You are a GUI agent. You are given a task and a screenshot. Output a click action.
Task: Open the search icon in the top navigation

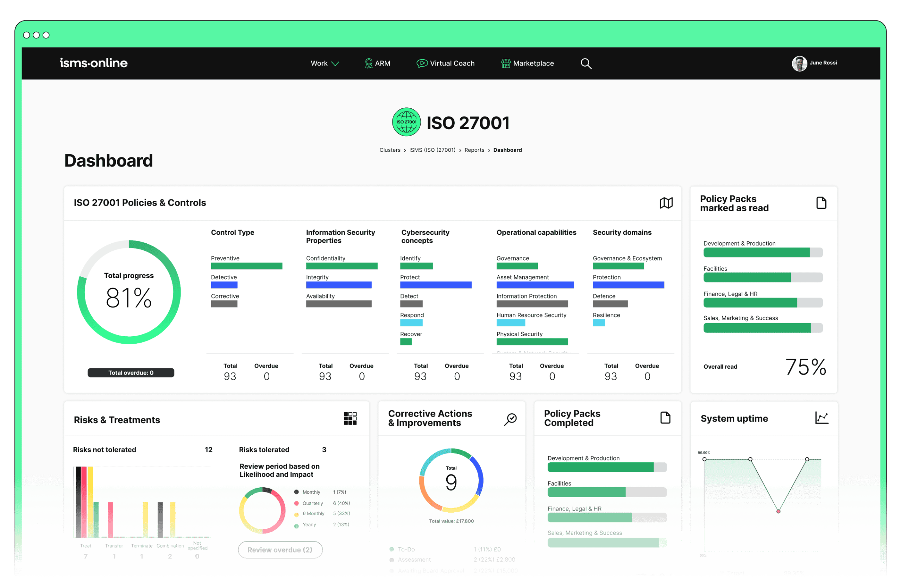586,63
